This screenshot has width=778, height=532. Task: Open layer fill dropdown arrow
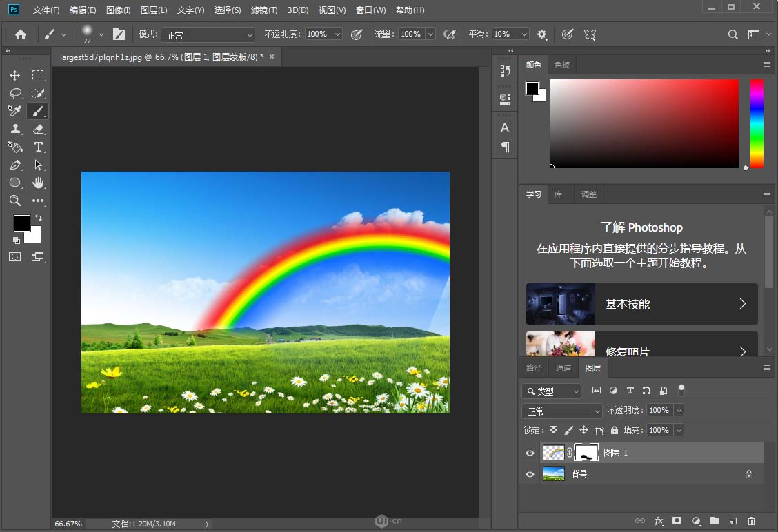[679, 430]
